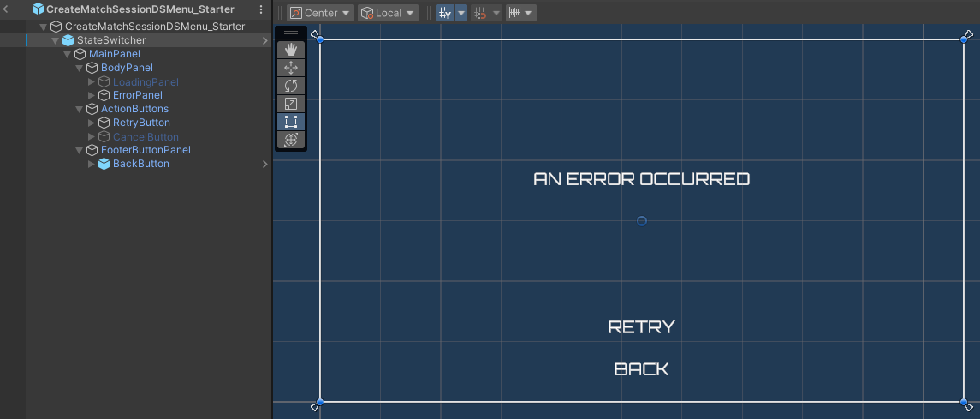Expand the LoadingPanel tree arrow
Screen dimensions: 980x419
[92, 82]
